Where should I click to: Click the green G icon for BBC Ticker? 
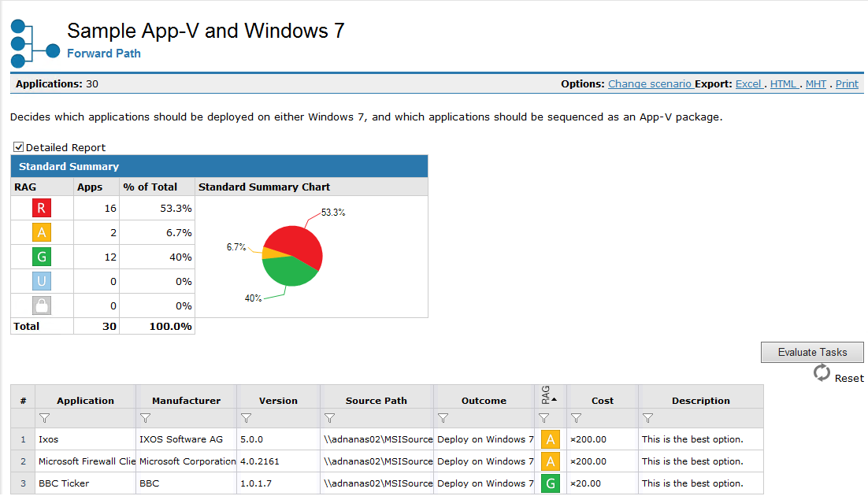click(x=550, y=483)
